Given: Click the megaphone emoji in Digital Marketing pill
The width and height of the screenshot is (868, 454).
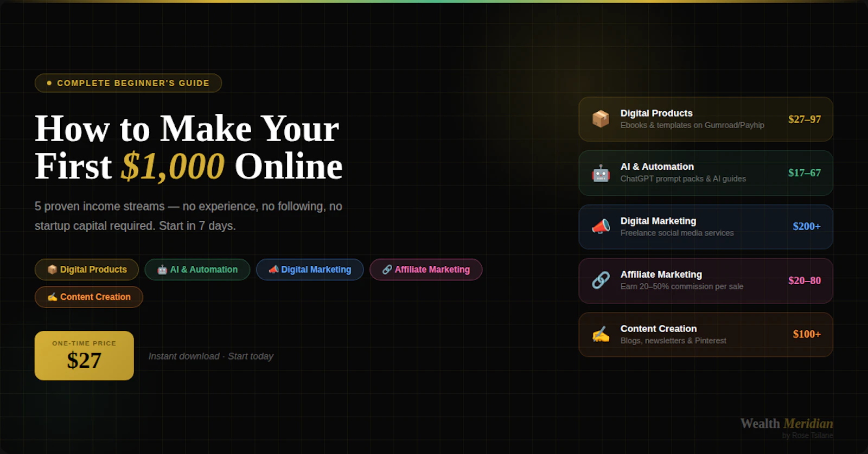Looking at the screenshot, I should pyautogui.click(x=273, y=270).
